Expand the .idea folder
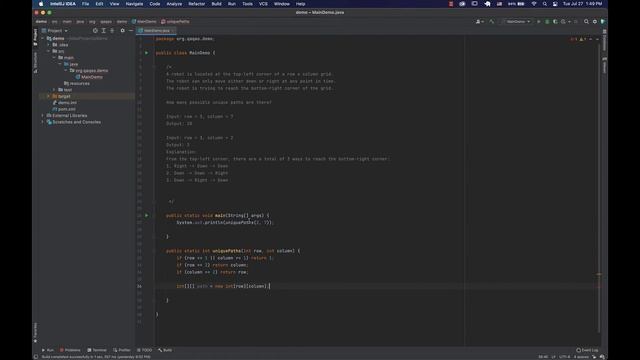This screenshot has height=360, width=640. pos(49,45)
